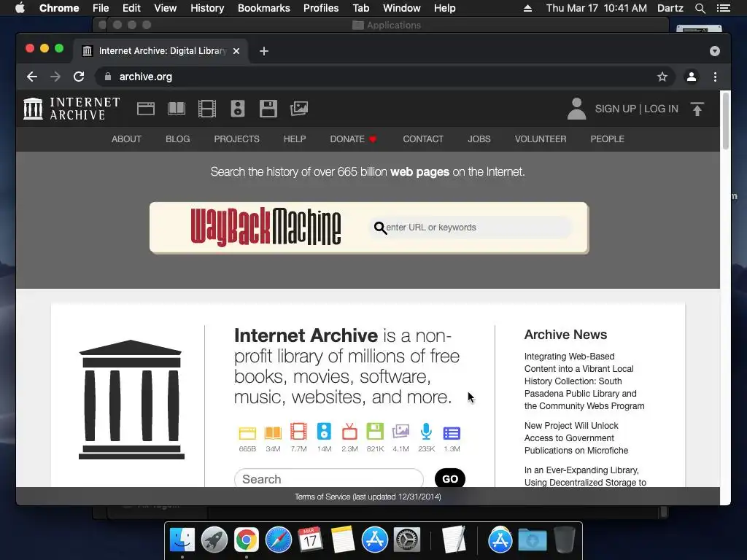The image size is (747, 560).
Task: Open the tab search dropdown arrow
Action: tap(715, 51)
